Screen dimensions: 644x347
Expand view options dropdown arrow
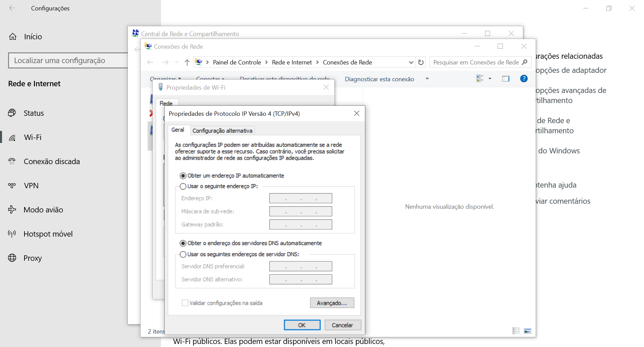(x=490, y=79)
